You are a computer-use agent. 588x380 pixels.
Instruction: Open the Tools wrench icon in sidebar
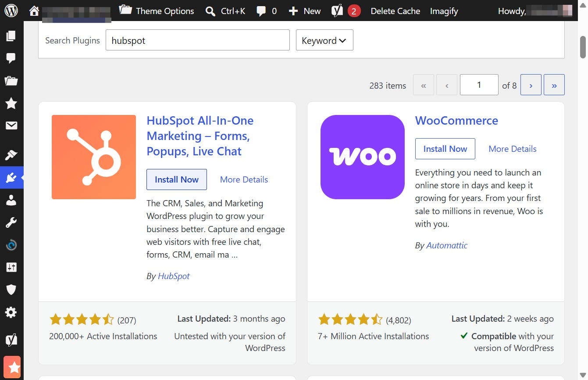(x=11, y=222)
